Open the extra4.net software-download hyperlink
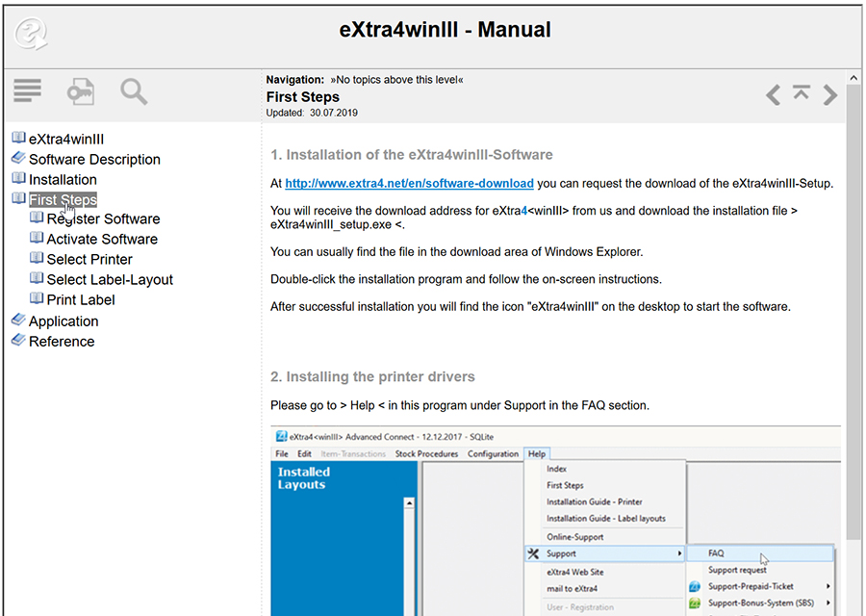This screenshot has height=616, width=866. pos(409,183)
